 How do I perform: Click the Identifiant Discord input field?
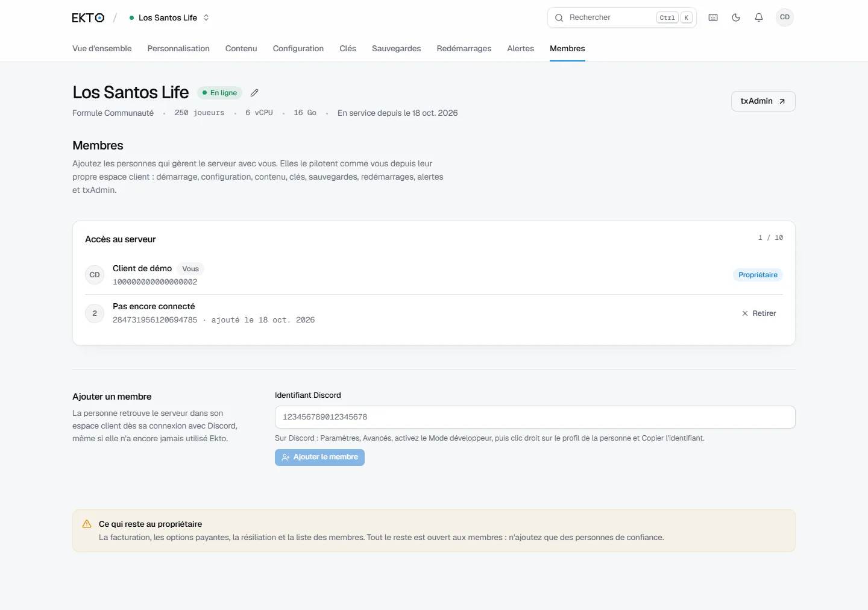coord(535,417)
